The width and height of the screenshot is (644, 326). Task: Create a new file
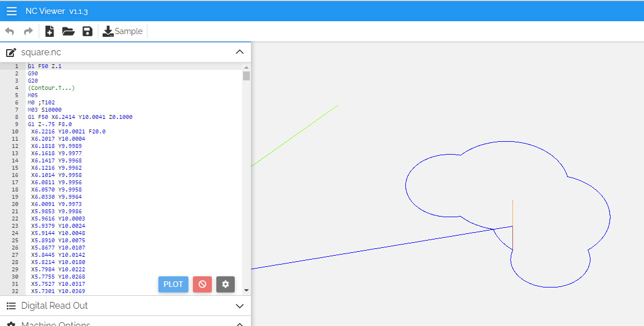pos(49,31)
